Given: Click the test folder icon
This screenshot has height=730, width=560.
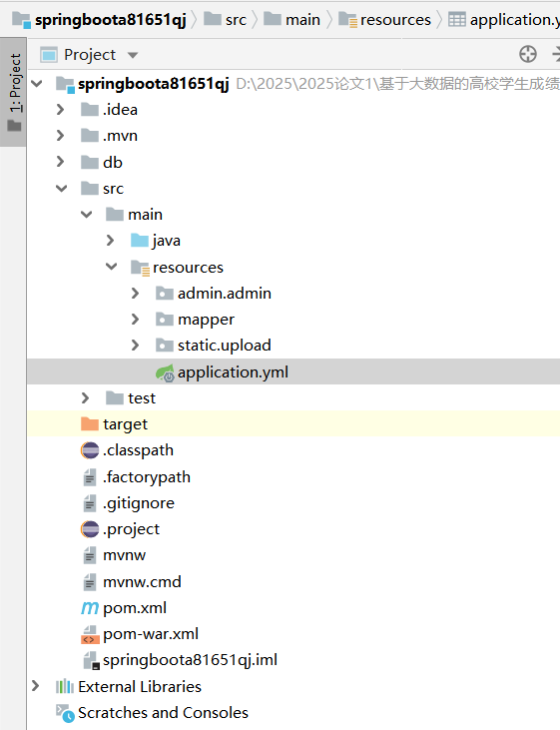Looking at the screenshot, I should click(115, 398).
